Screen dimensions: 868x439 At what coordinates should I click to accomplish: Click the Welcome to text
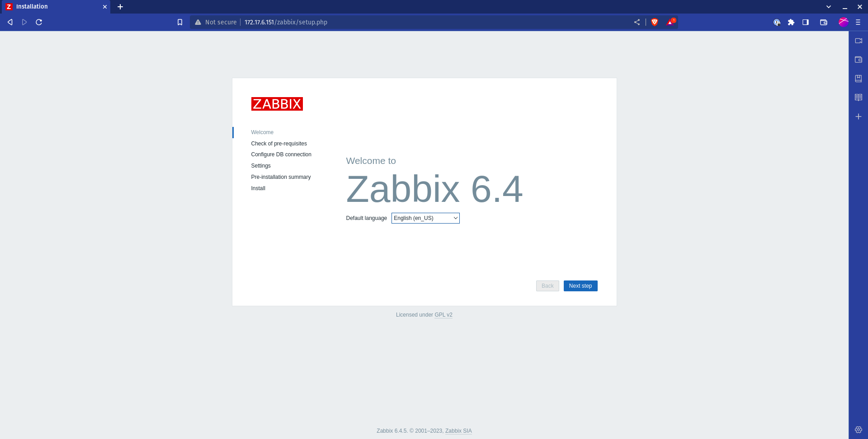tap(371, 161)
